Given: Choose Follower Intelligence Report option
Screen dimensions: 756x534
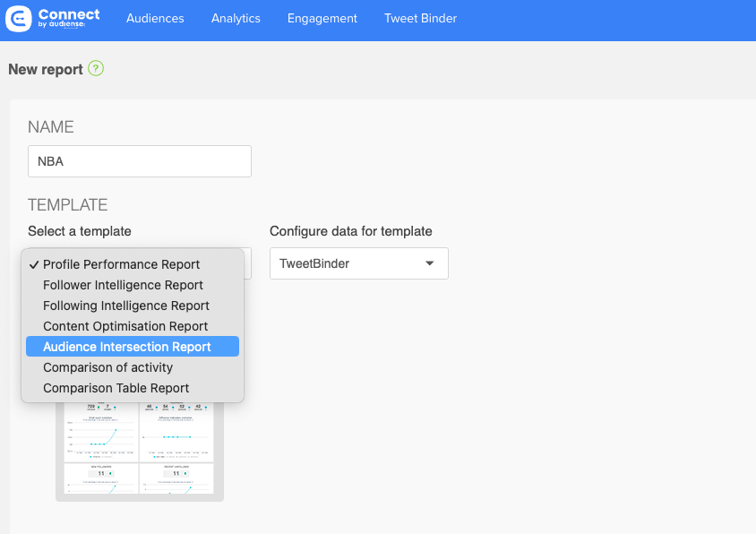Looking at the screenshot, I should pos(133,285).
